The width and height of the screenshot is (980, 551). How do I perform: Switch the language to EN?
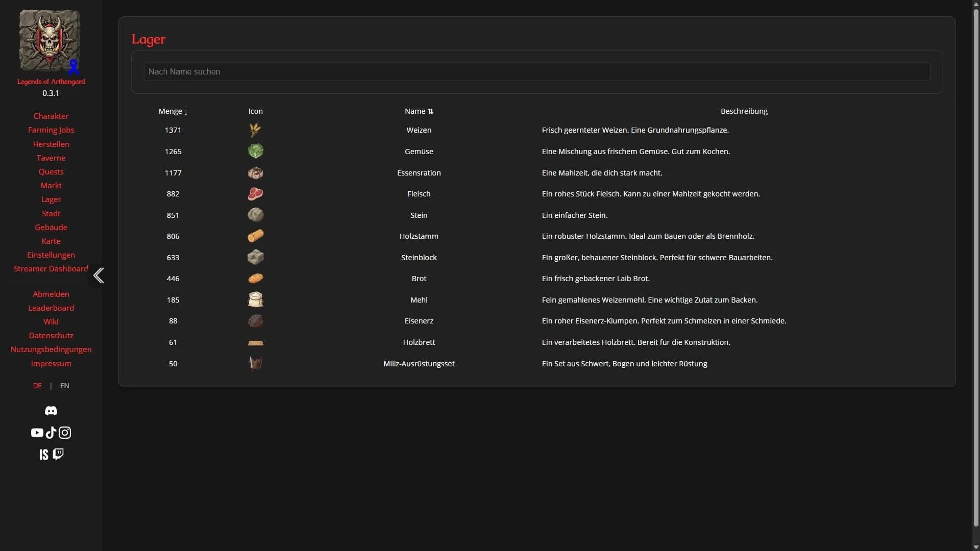64,386
